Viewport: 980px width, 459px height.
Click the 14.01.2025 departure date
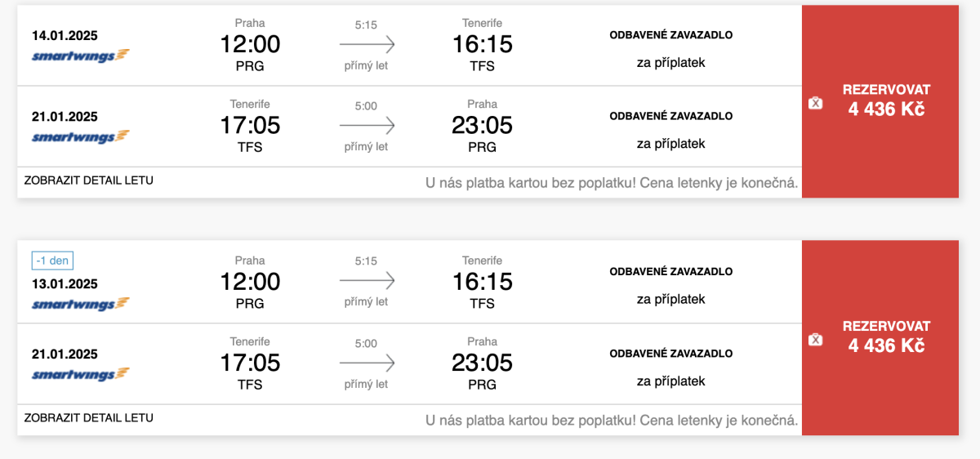click(x=65, y=36)
